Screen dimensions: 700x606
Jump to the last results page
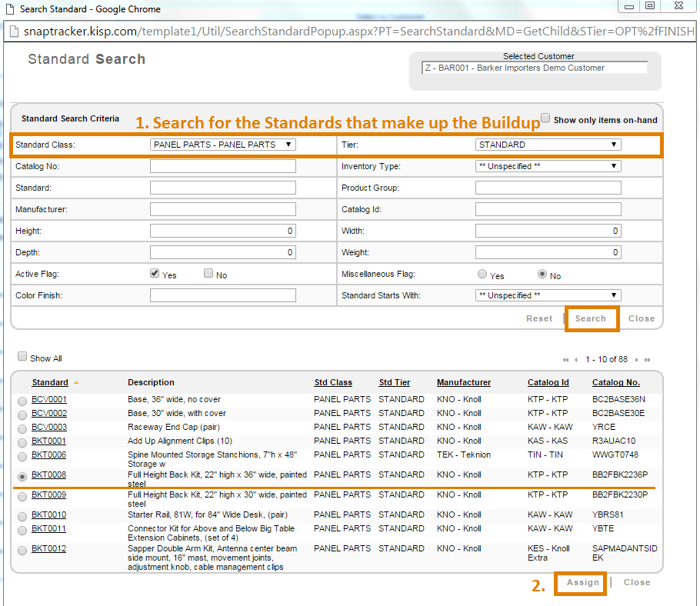coord(647,360)
